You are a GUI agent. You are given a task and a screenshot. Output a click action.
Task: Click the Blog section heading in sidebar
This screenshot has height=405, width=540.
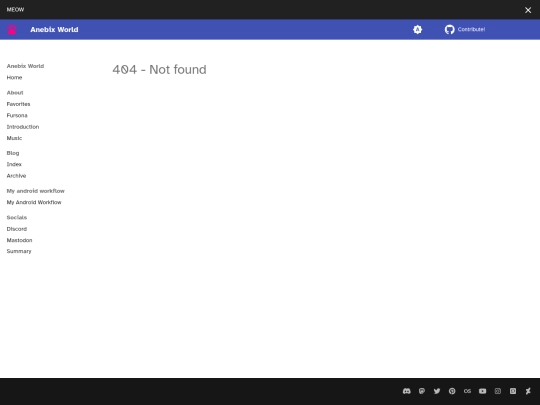pyautogui.click(x=13, y=153)
